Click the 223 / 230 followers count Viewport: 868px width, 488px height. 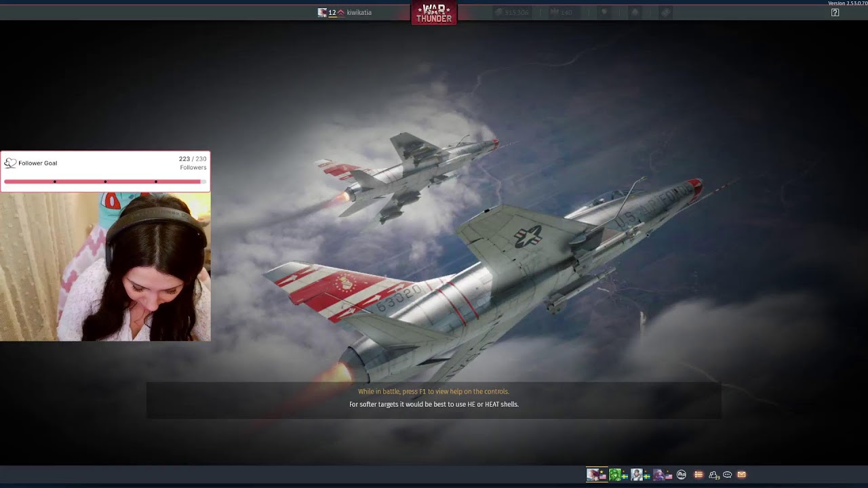tap(193, 159)
